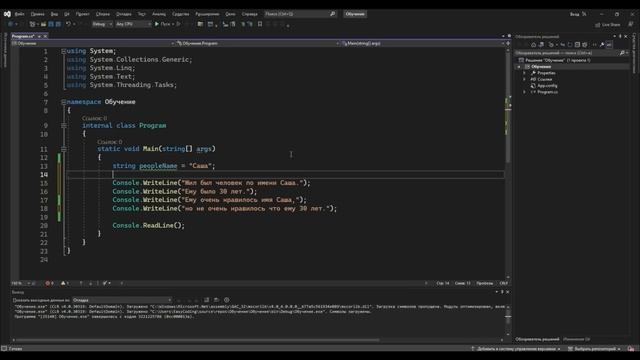Switch to Обозреватель решений bottom tab
640x360 pixels.
pos(537,339)
